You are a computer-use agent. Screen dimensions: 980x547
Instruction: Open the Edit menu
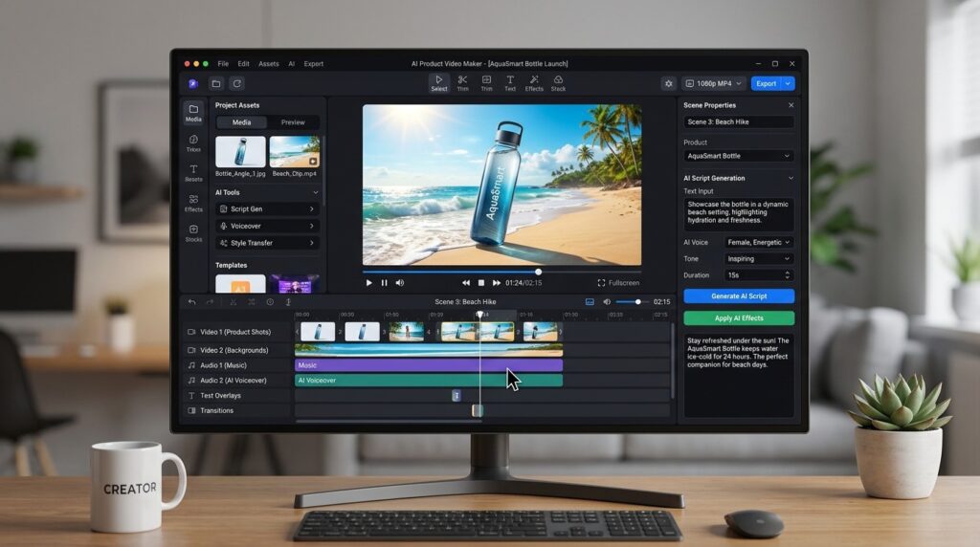point(243,64)
